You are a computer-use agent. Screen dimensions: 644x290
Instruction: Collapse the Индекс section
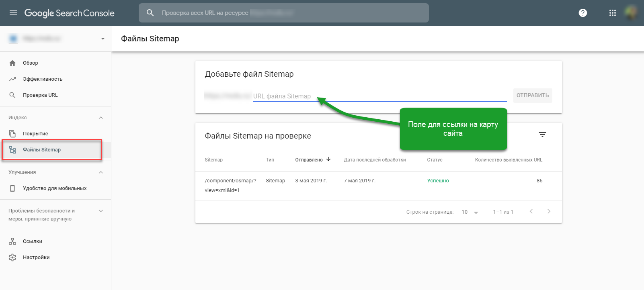(101, 118)
